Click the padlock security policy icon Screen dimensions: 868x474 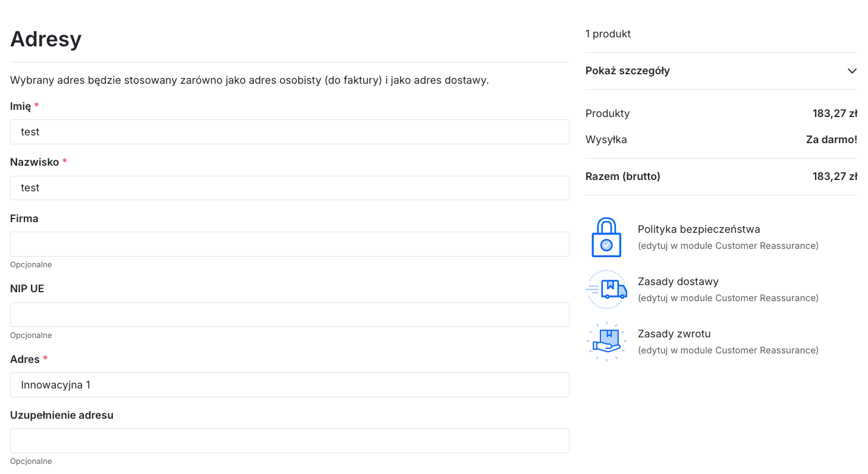(606, 237)
